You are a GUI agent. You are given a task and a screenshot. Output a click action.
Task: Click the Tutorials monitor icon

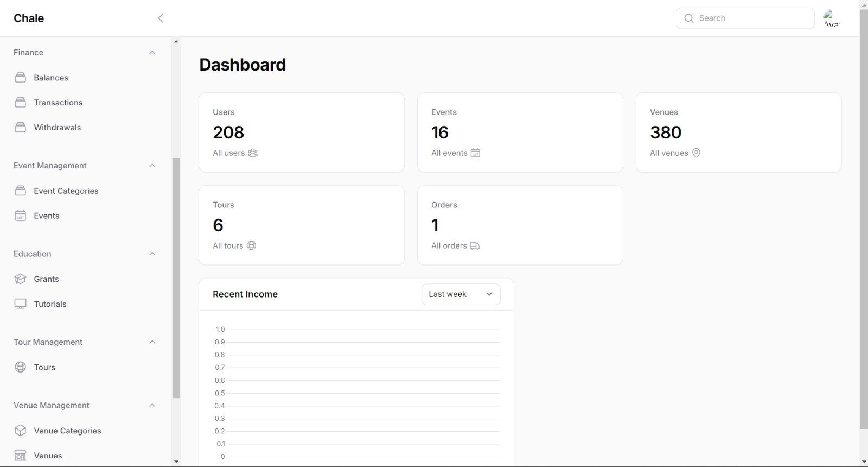pyautogui.click(x=20, y=304)
